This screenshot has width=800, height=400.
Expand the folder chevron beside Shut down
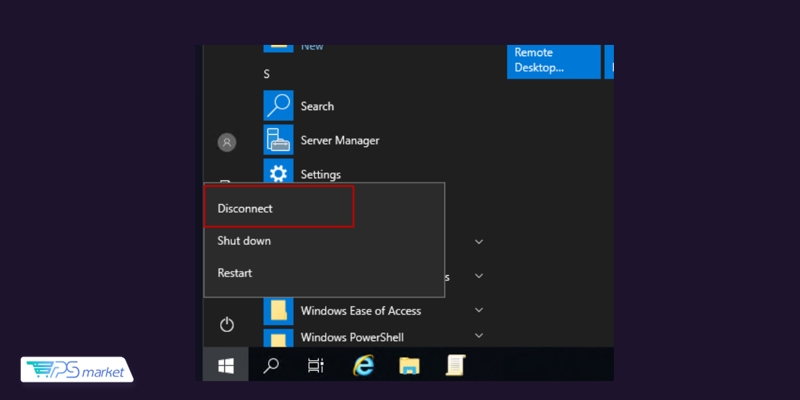point(479,242)
